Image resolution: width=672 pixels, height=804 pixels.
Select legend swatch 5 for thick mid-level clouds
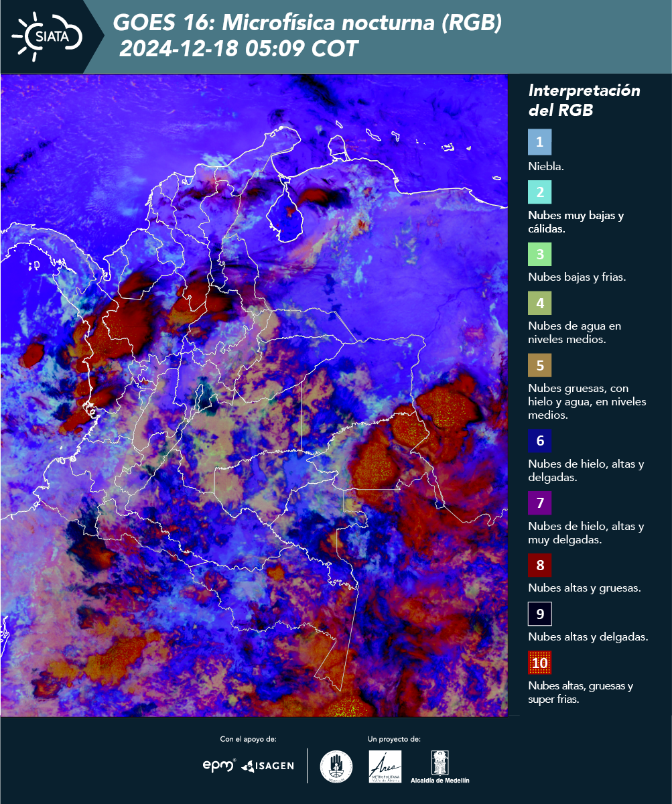click(x=539, y=365)
